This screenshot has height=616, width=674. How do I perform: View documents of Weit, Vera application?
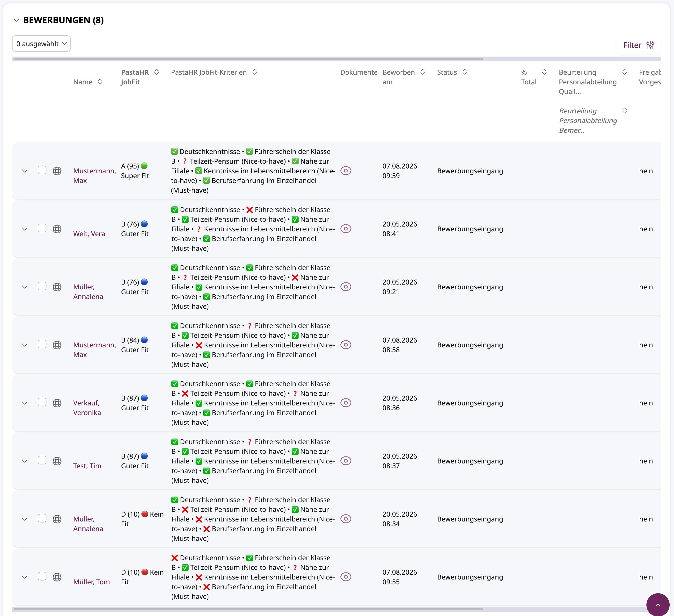(346, 229)
